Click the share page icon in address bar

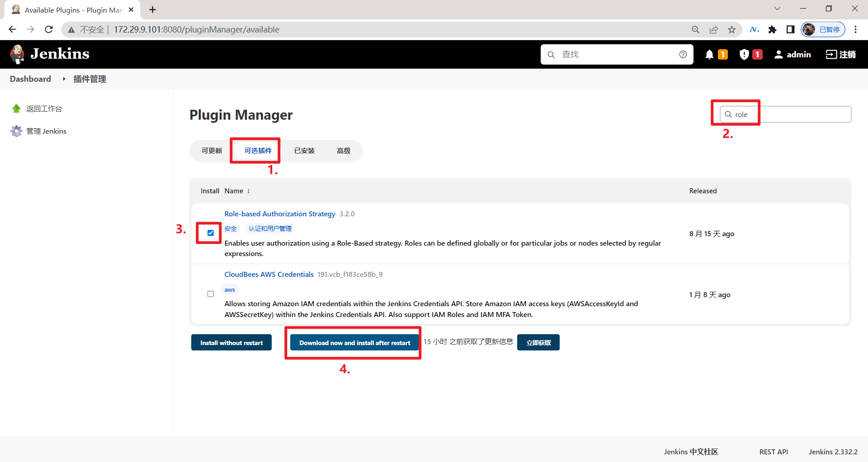click(714, 29)
